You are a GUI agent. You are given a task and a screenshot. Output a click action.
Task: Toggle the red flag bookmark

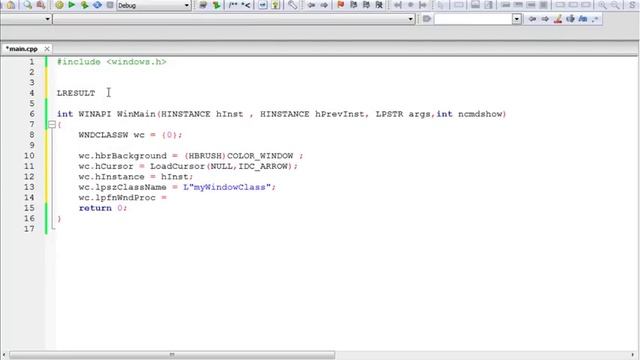point(341,5)
